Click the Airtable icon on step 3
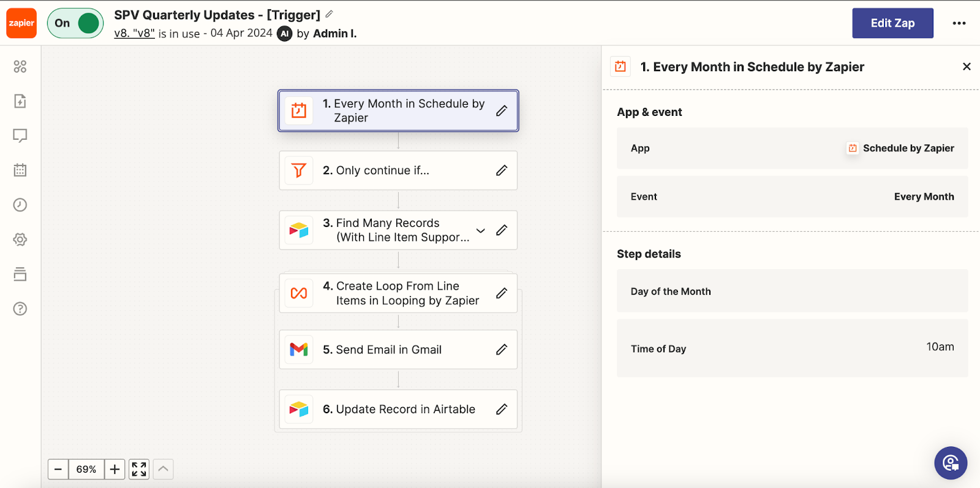The image size is (980, 488). point(299,230)
